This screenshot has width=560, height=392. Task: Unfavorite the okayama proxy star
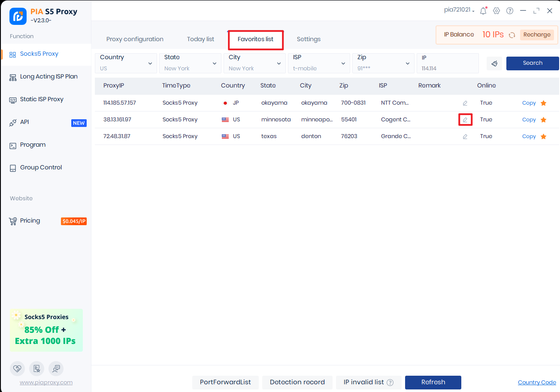[x=543, y=103]
